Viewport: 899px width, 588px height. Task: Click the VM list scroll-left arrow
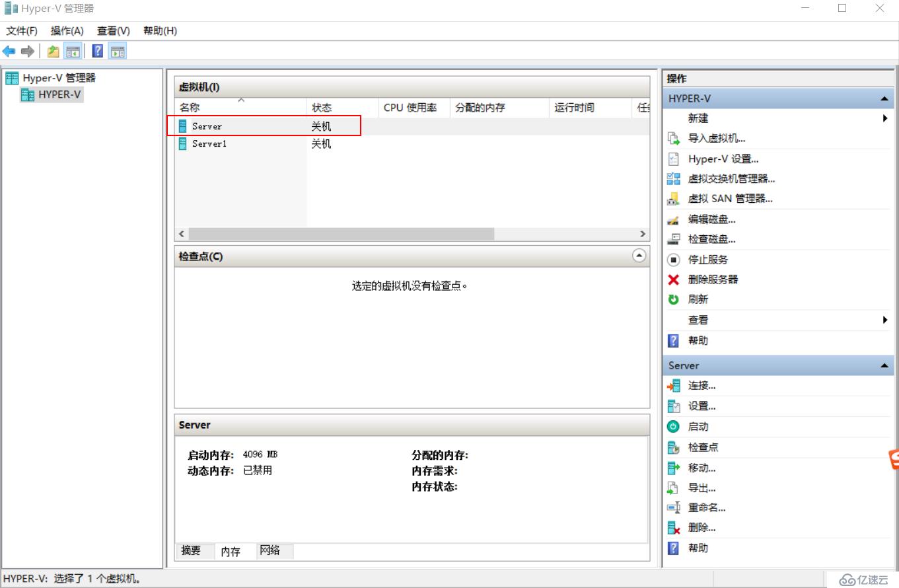click(x=181, y=234)
